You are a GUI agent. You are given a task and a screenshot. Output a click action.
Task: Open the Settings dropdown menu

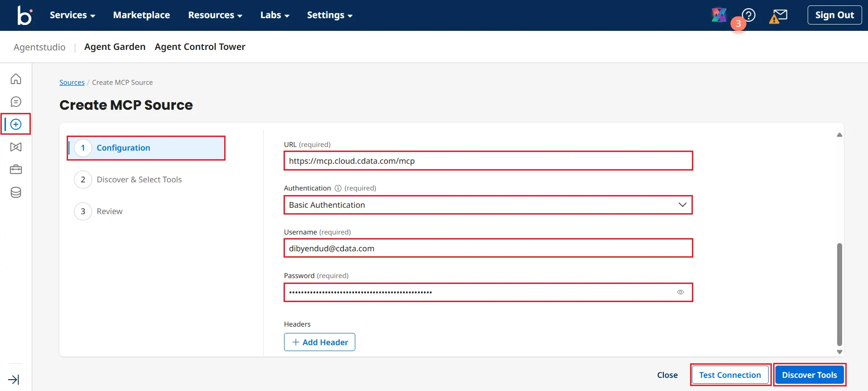(329, 15)
